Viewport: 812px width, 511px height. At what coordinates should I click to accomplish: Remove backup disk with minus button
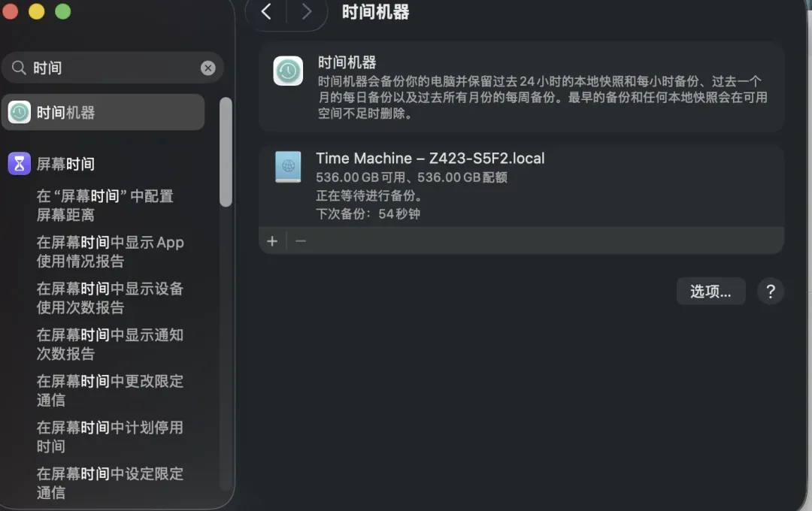301,241
